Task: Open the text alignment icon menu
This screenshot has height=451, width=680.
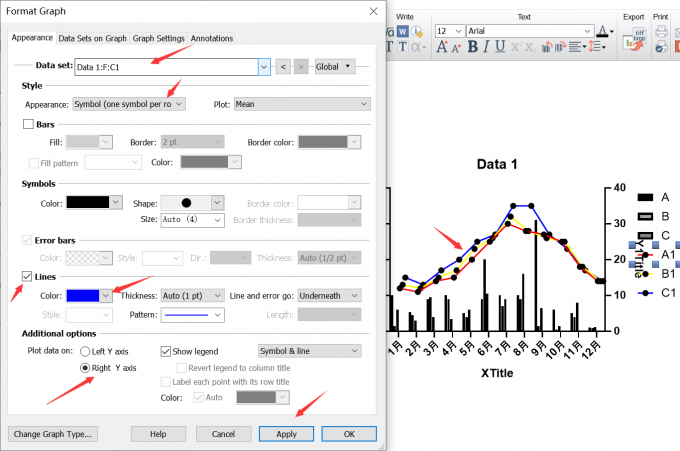Action: [580, 47]
